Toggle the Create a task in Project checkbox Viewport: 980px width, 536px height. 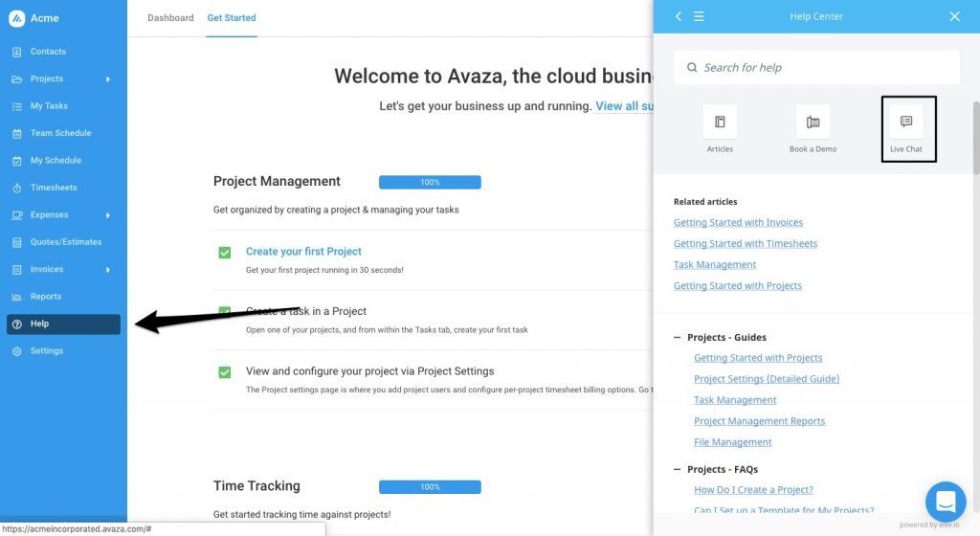point(225,310)
